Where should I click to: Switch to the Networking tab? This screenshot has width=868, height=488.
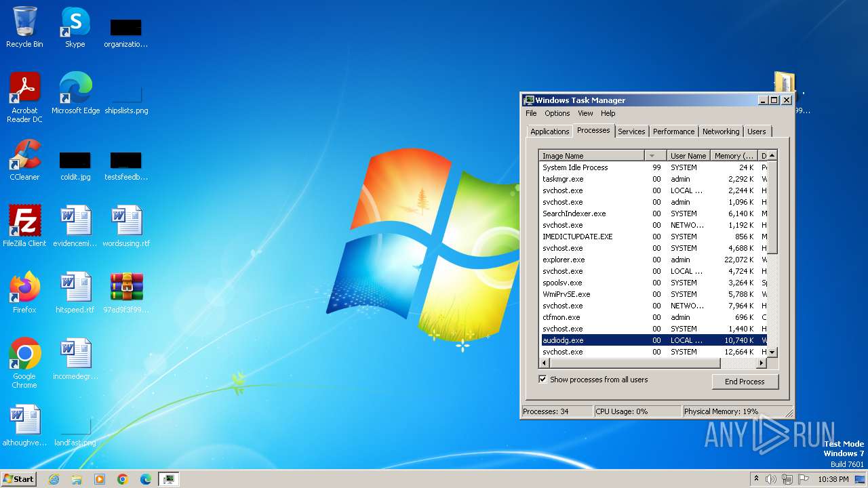(721, 131)
